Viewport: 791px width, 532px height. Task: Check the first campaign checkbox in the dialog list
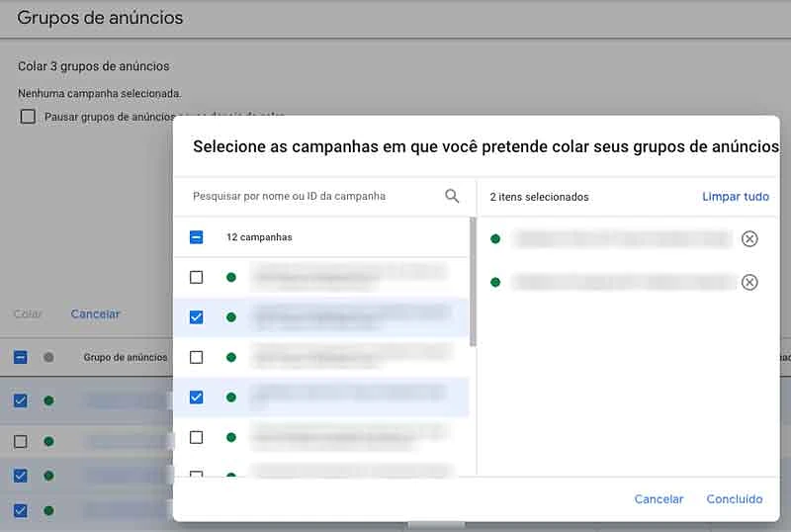pyautogui.click(x=196, y=277)
